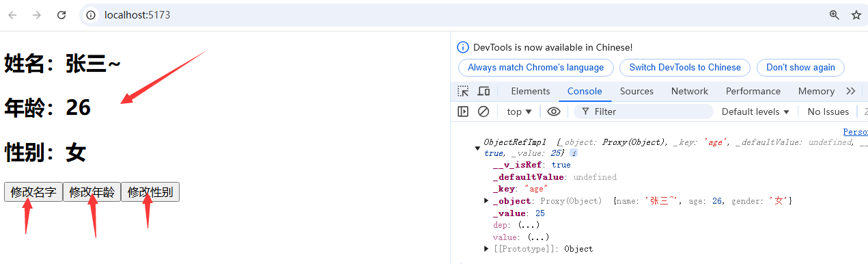The image size is (868, 264).
Task: Go forward in browser history
Action: click(x=37, y=15)
